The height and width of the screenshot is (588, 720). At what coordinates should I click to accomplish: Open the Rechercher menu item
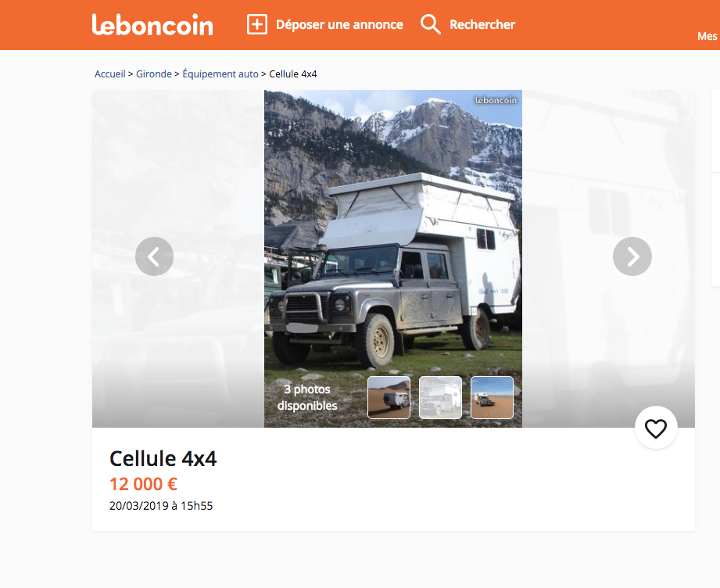pos(482,24)
